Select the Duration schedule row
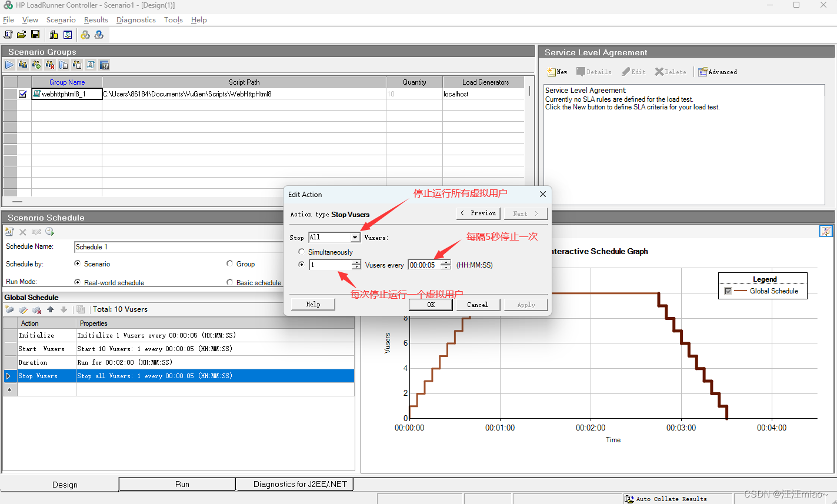This screenshot has height=504, width=837. point(179,362)
